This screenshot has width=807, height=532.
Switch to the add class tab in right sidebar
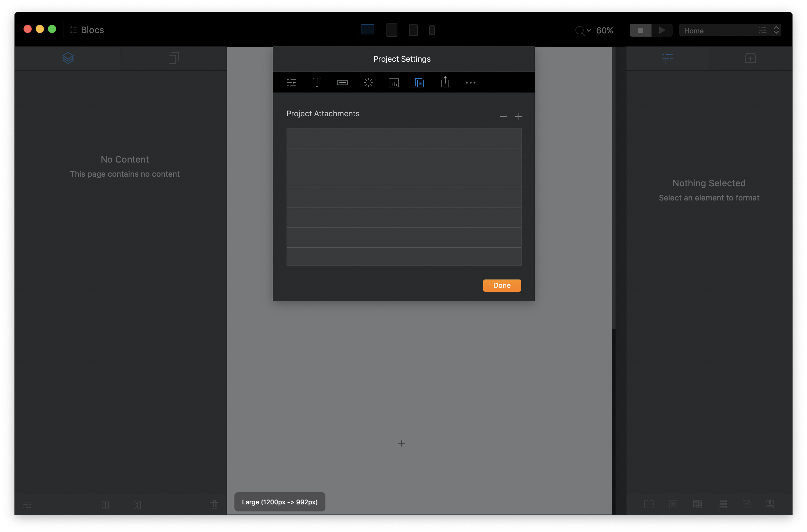coord(750,58)
